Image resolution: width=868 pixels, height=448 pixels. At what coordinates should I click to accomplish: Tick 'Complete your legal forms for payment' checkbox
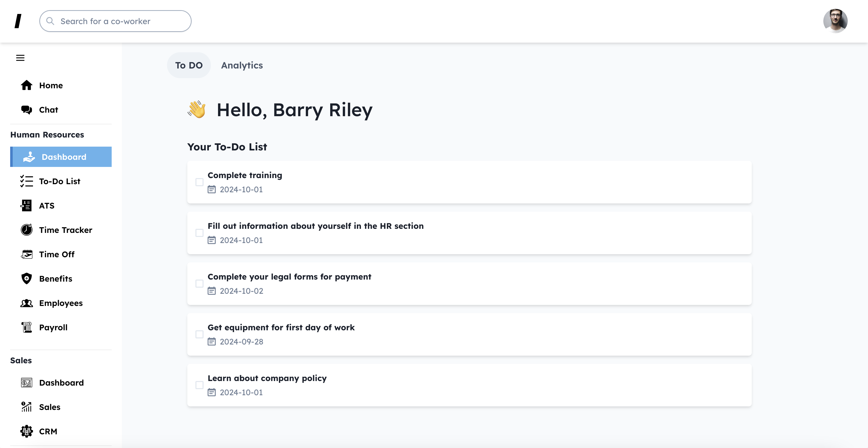199,284
